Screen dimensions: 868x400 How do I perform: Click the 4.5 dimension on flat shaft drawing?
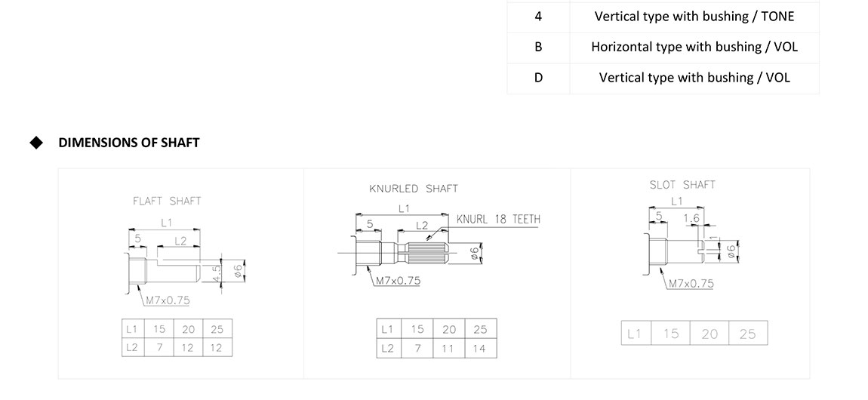218,272
